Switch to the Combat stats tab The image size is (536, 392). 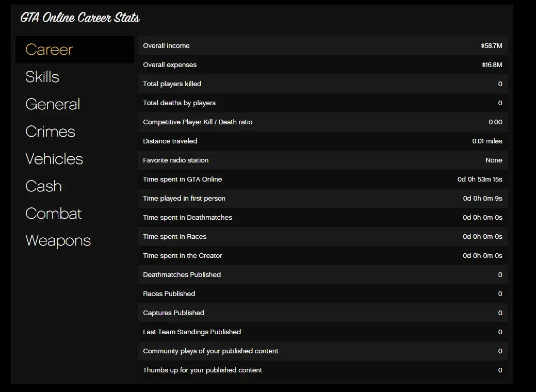pyautogui.click(x=54, y=214)
